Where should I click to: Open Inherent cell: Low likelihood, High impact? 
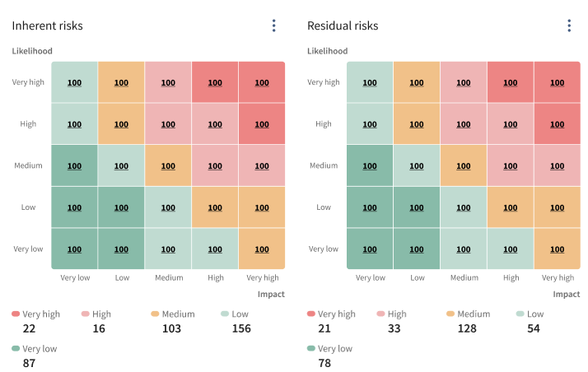pos(215,207)
